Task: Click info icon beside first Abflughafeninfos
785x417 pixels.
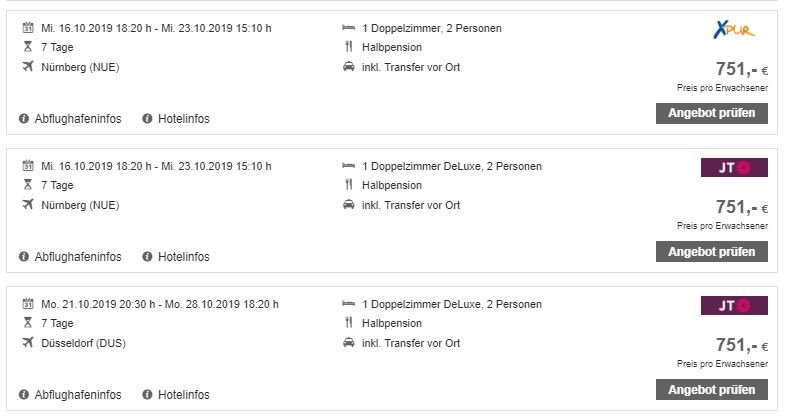Action: pyautogui.click(x=24, y=119)
